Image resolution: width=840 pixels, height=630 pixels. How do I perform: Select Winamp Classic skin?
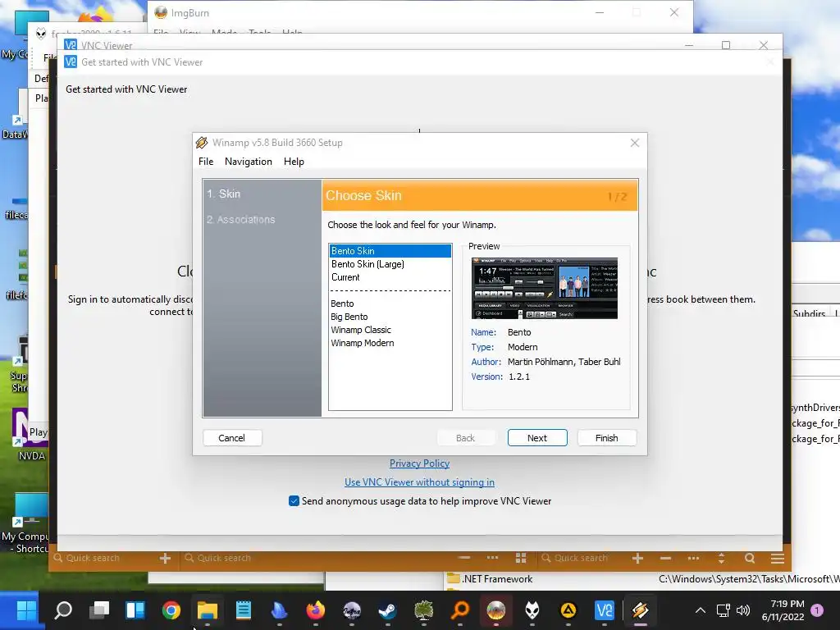[390, 330]
